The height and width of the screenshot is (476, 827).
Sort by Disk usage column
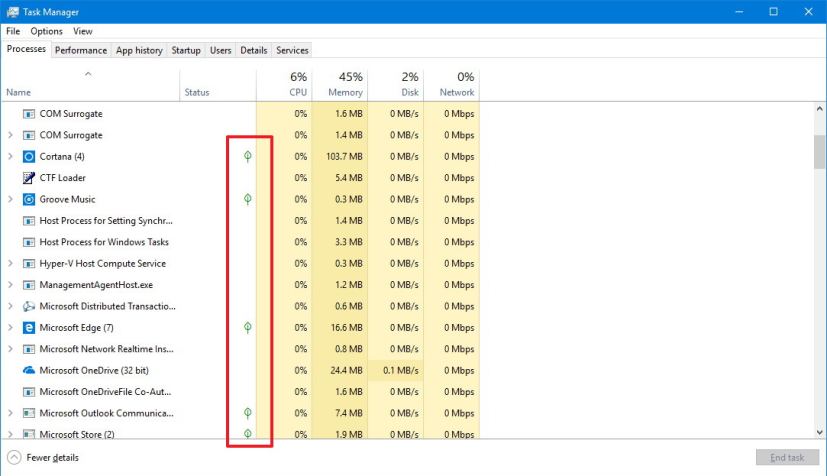point(396,85)
